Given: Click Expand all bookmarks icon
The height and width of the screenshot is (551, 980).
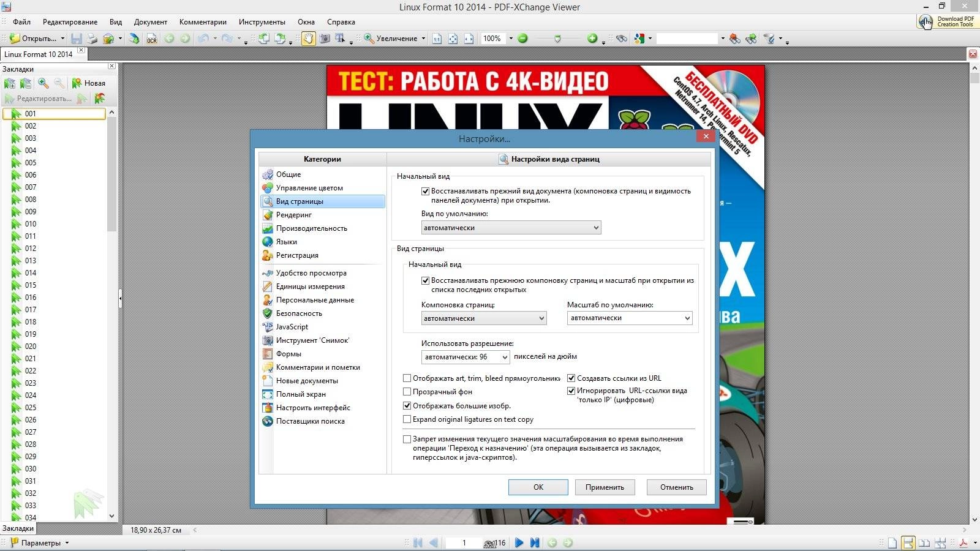Looking at the screenshot, I should pyautogui.click(x=10, y=83).
